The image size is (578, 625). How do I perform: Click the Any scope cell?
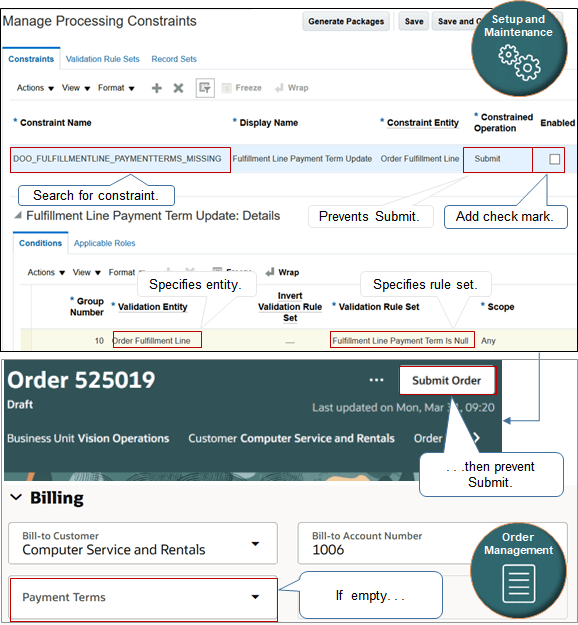pos(488,341)
